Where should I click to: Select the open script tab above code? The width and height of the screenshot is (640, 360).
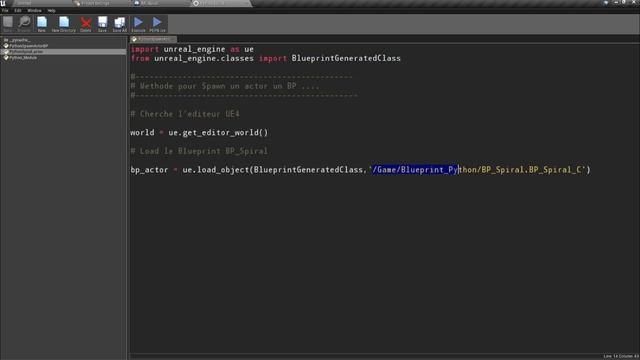(153, 39)
